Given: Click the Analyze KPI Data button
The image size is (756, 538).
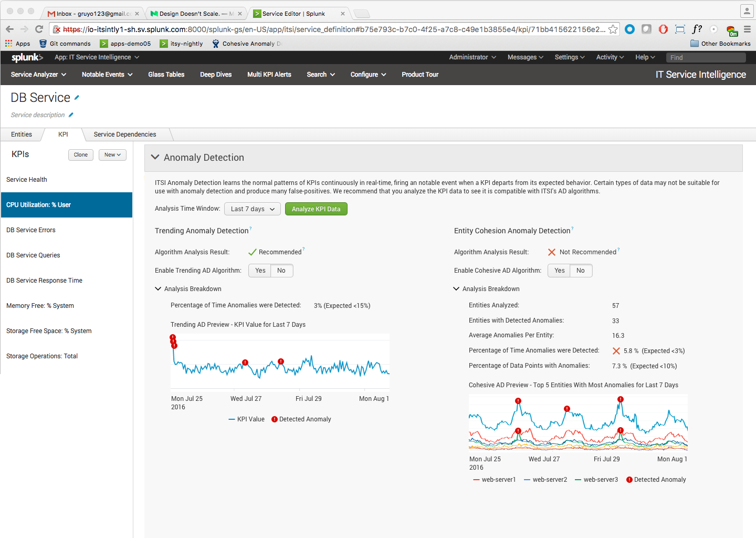Looking at the screenshot, I should tap(316, 209).
